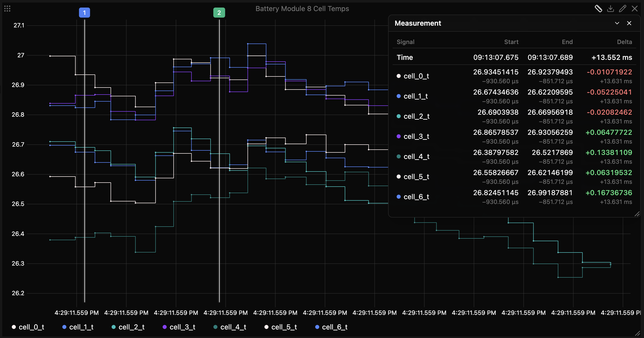644x338 pixels.
Task: Toggle cell_4_t series in bottom legend
Action: point(230,327)
